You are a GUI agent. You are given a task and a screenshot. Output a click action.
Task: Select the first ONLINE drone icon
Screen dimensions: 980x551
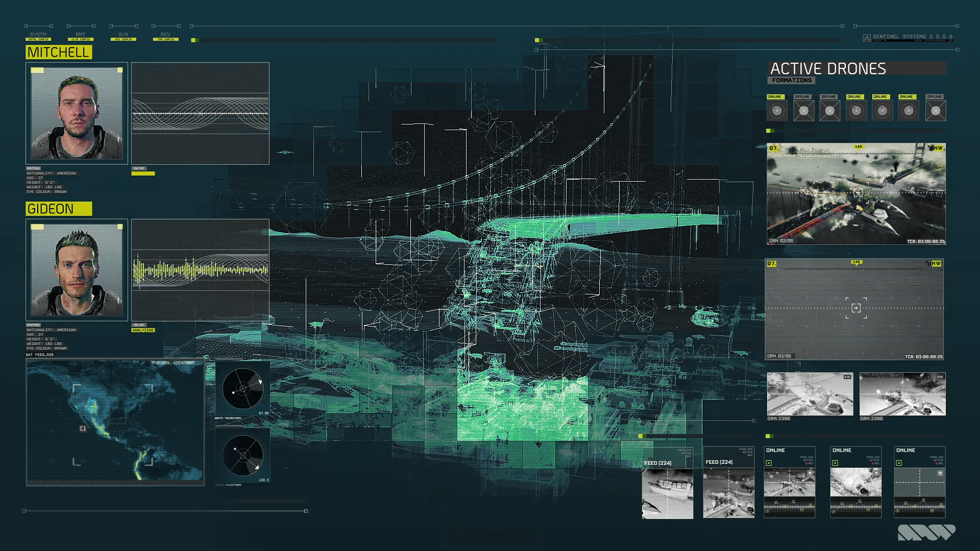coord(777,111)
